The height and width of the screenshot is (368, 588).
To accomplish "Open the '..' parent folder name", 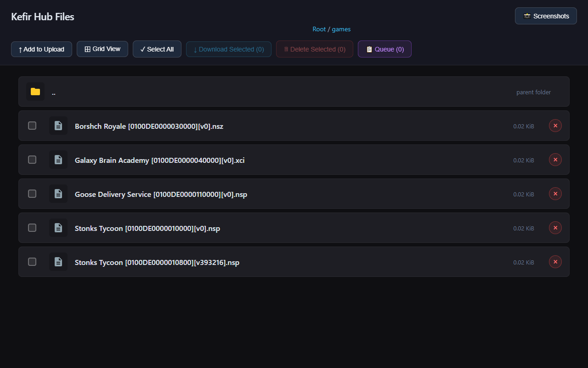I will 54,92.
